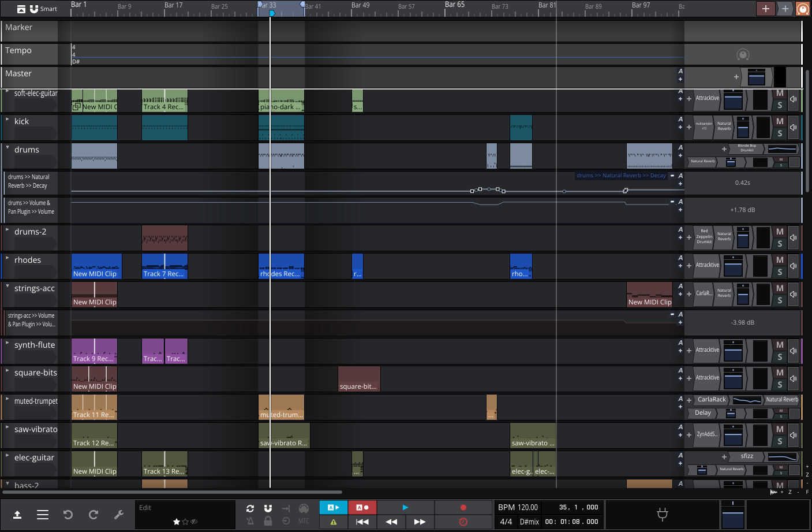
Task: Click the MIDI palette icon above MTC
Action: point(304,508)
